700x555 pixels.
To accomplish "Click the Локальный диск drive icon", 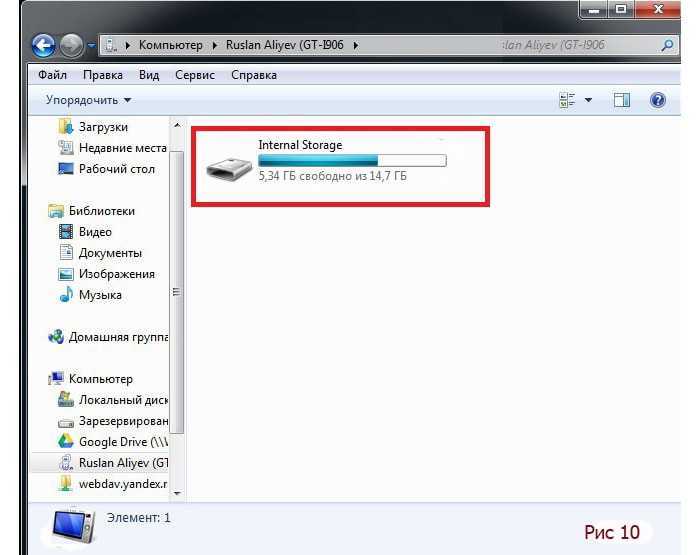I will coord(66,399).
